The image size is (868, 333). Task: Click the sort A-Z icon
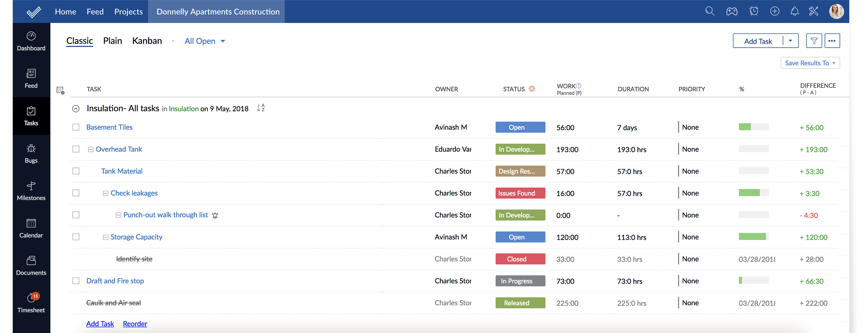pos(261,108)
